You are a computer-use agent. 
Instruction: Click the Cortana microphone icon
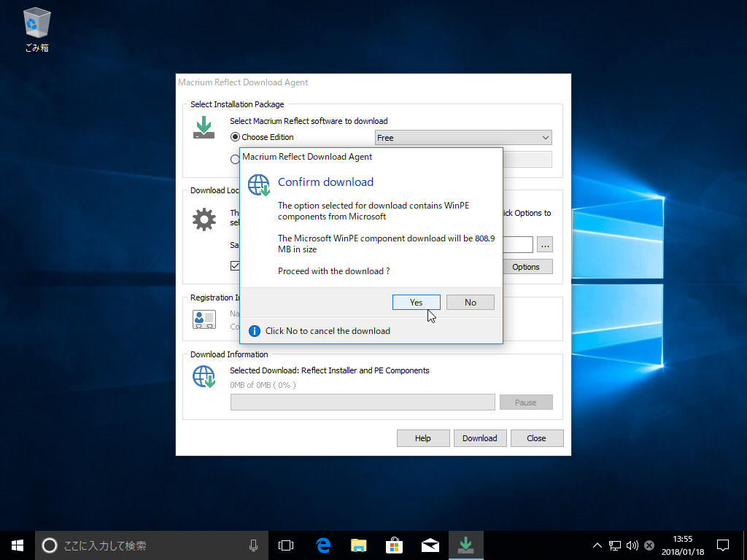coord(253,545)
